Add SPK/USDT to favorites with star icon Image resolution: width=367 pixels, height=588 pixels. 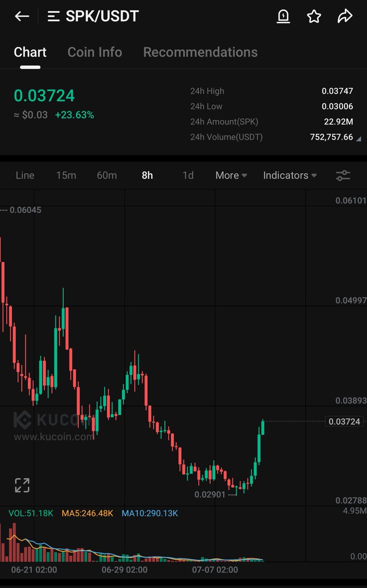(x=314, y=16)
